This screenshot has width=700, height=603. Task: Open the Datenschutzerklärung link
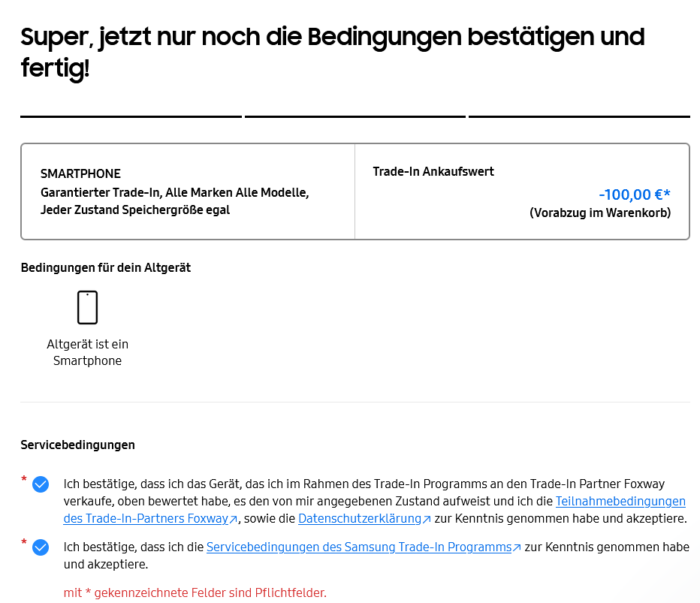point(359,518)
